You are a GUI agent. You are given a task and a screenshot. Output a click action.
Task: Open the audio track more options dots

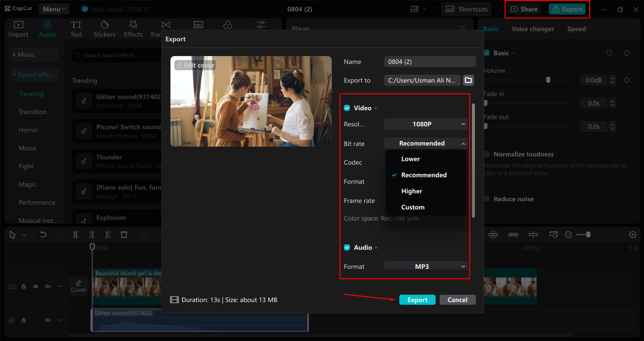coord(60,320)
